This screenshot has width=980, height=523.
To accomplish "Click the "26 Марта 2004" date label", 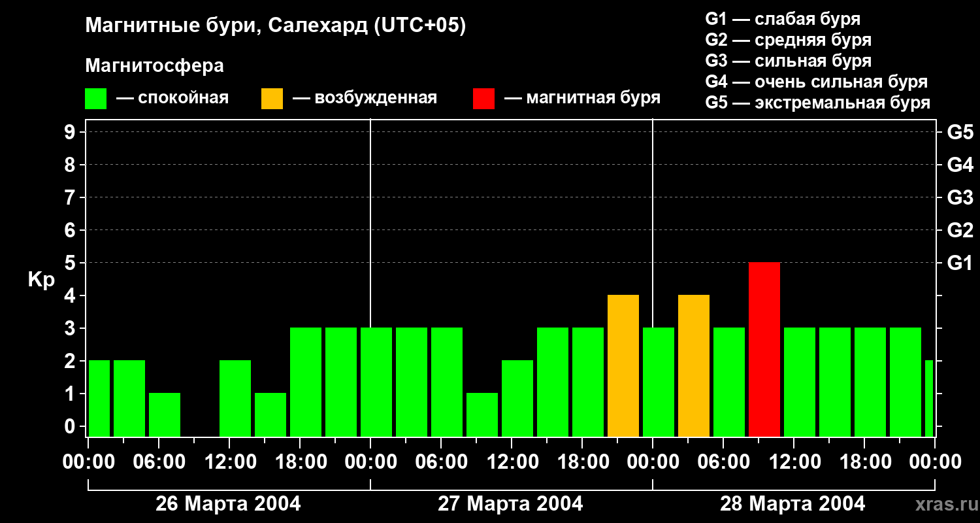I will pos(228,503).
